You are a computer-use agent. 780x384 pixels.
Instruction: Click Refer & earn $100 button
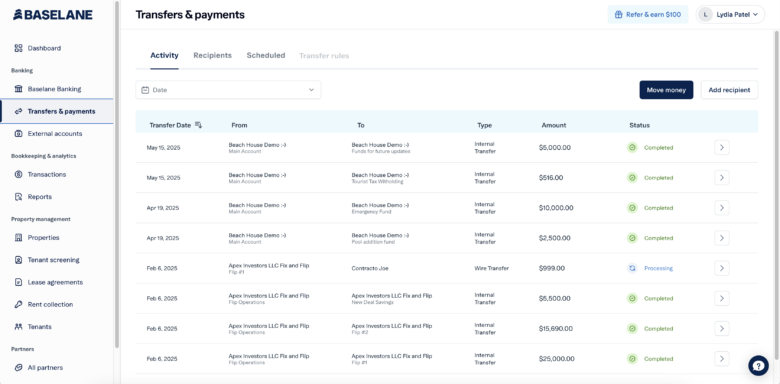(x=648, y=14)
